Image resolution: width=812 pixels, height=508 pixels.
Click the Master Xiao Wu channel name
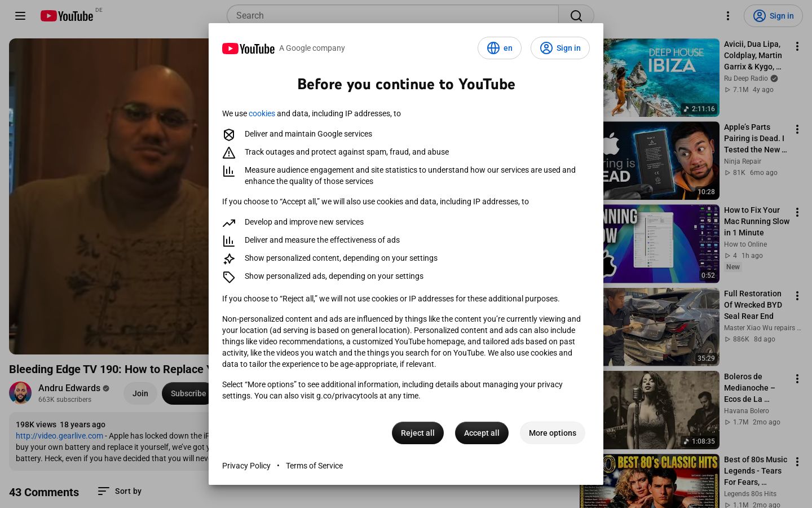(762, 328)
